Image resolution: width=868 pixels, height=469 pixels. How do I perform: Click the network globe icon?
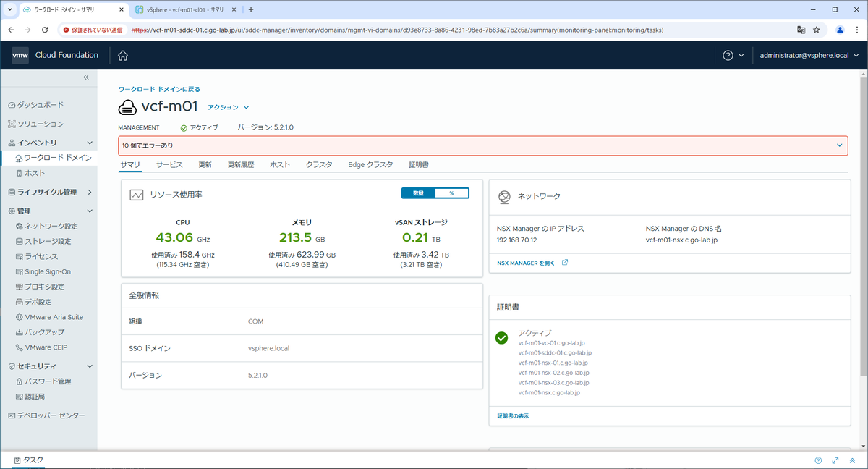[503, 196]
